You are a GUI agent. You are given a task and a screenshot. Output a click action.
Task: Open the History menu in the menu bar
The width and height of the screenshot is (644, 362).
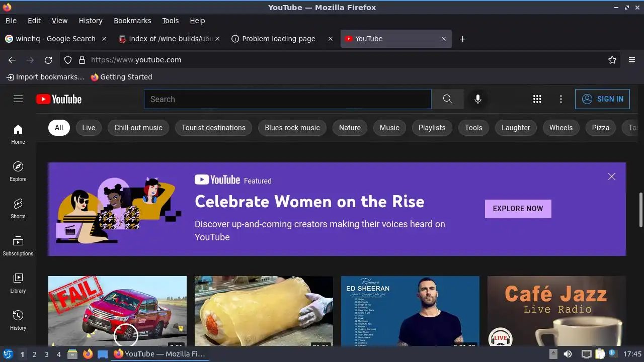pos(91,21)
